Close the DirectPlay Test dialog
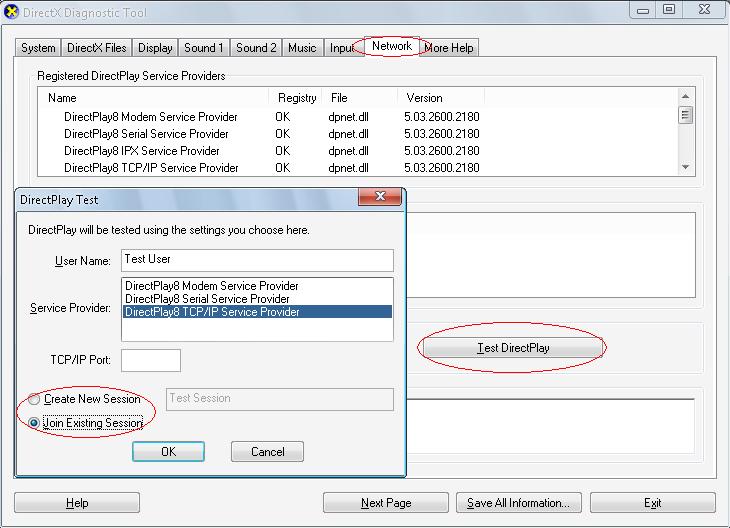The width and height of the screenshot is (730, 528). pyautogui.click(x=380, y=196)
